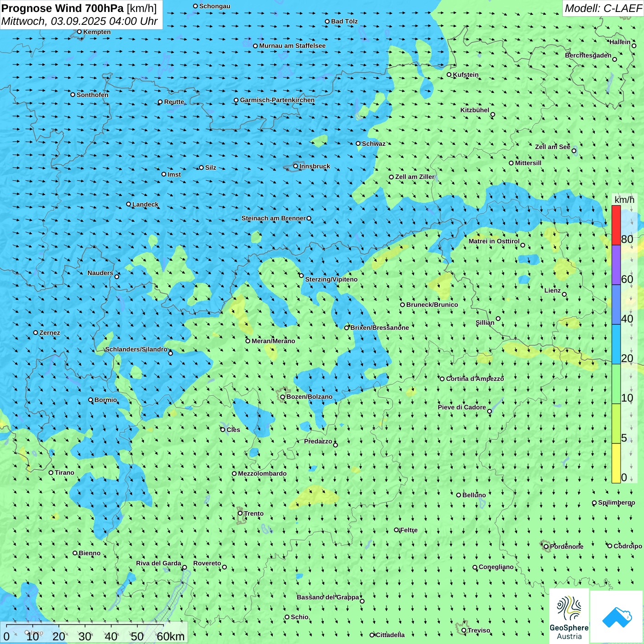644x644 pixels.
Task: Click the Zernez city label
Action: click(49, 333)
